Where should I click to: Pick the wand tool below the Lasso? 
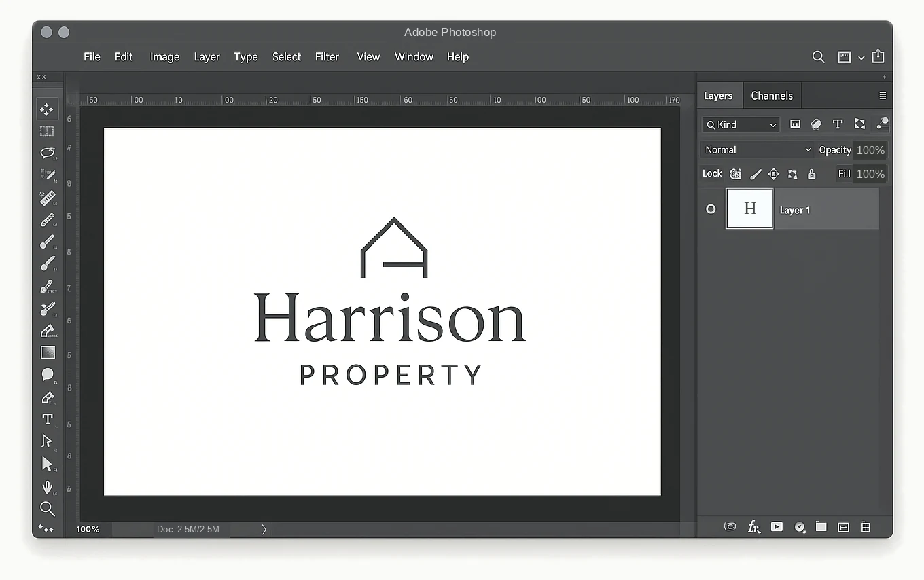pyautogui.click(x=47, y=175)
